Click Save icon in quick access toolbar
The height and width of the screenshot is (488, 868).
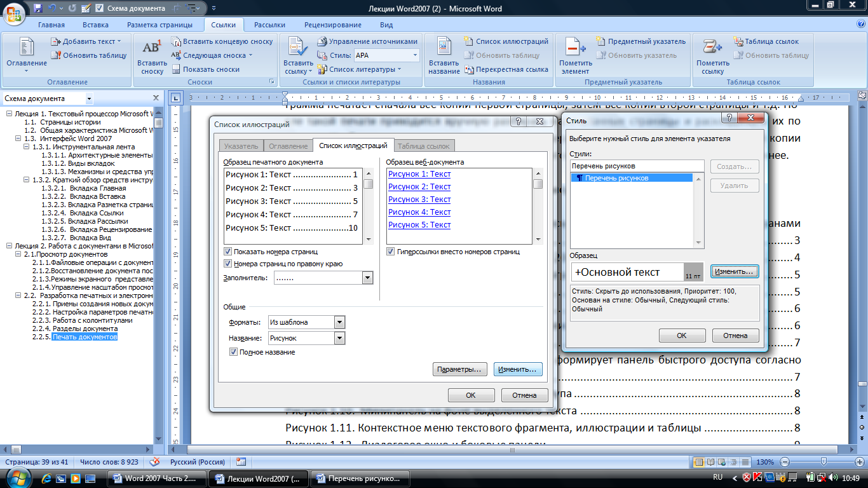coord(38,9)
